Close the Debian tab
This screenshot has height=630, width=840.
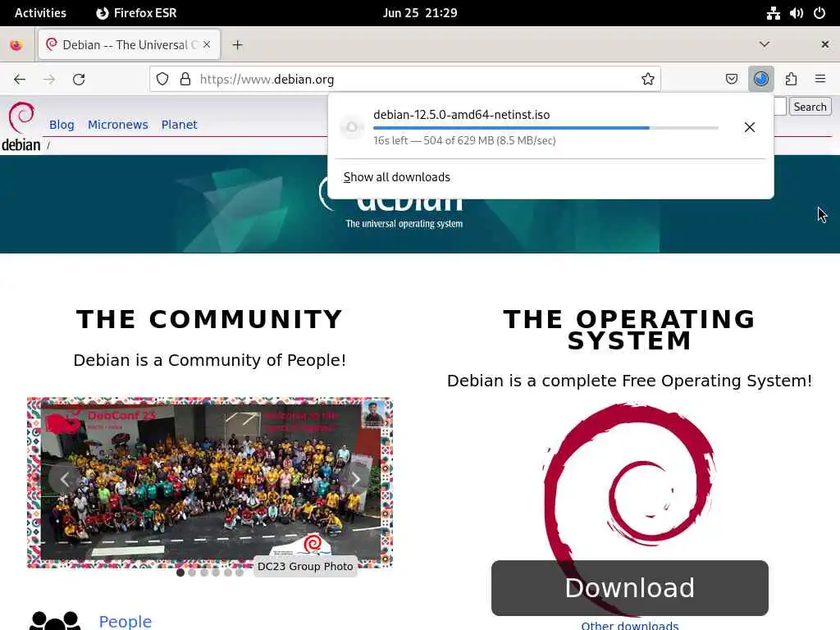[x=207, y=44]
